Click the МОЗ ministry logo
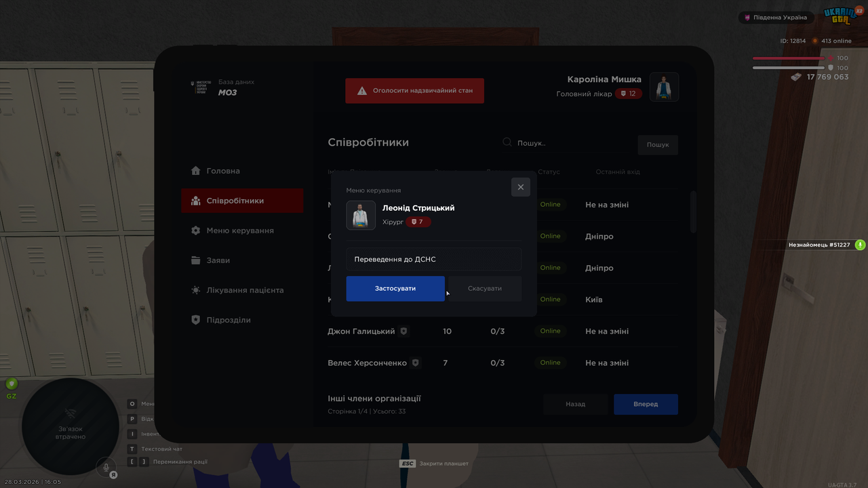Image resolution: width=868 pixels, height=488 pixels. (201, 87)
